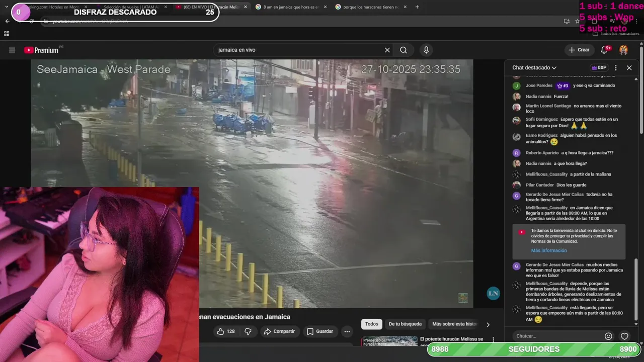The image size is (644, 362).
Task: Share the video with Compartir
Action: point(279,331)
